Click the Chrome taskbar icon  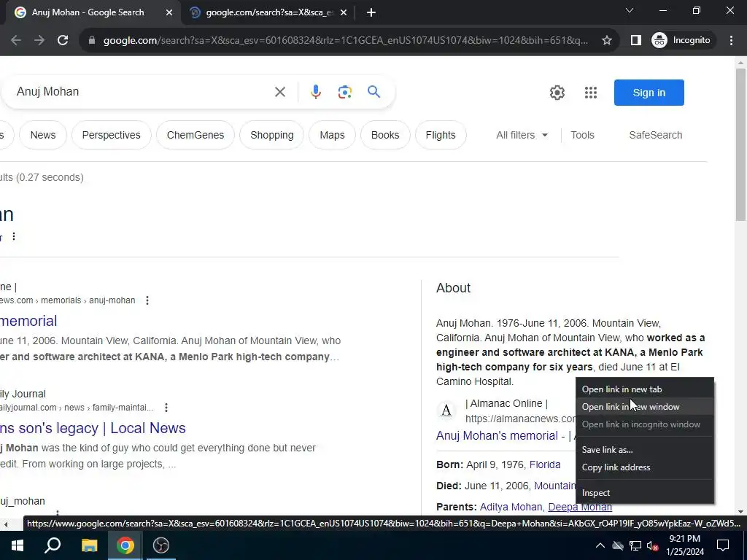[125, 545]
